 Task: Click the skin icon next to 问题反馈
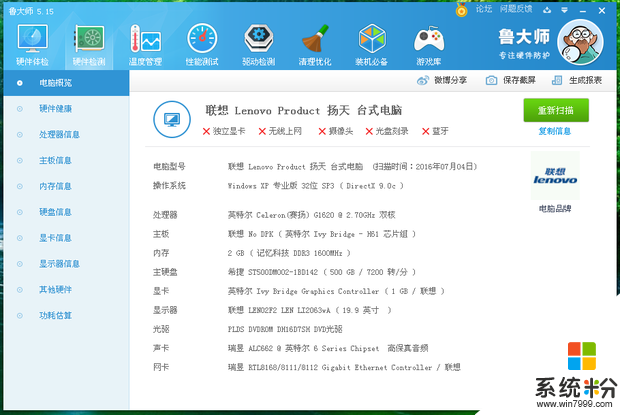pos(547,10)
